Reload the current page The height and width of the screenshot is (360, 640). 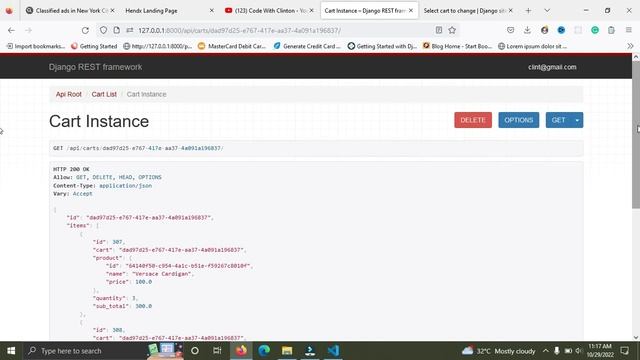pyautogui.click(x=85, y=30)
